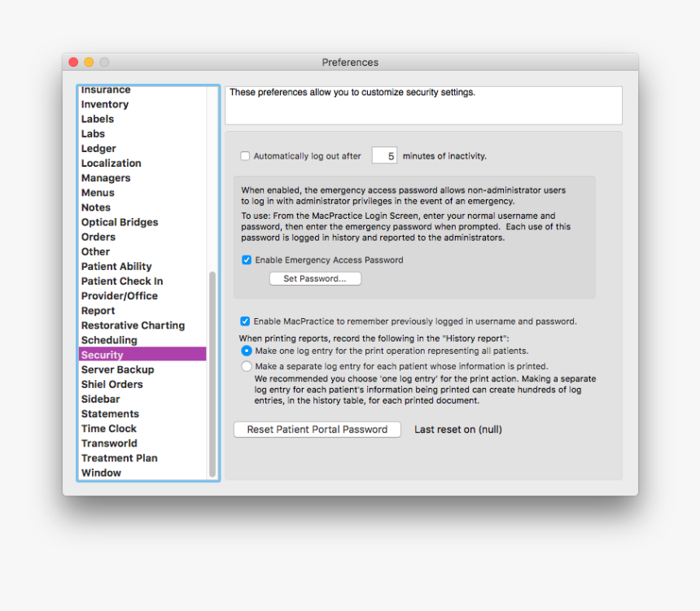The width and height of the screenshot is (700, 611).
Task: Choose separate log entry for each patient
Action: pos(246,365)
